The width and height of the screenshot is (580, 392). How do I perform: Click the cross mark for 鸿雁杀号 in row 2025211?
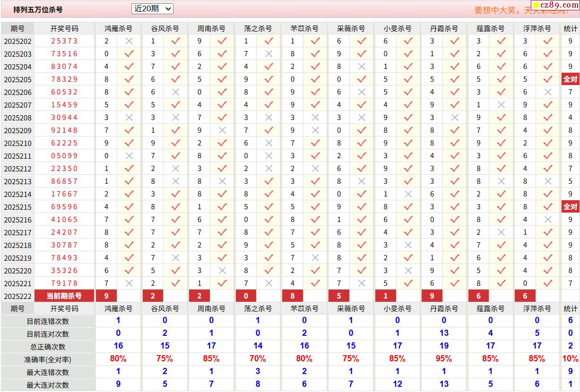pyautogui.click(x=129, y=156)
